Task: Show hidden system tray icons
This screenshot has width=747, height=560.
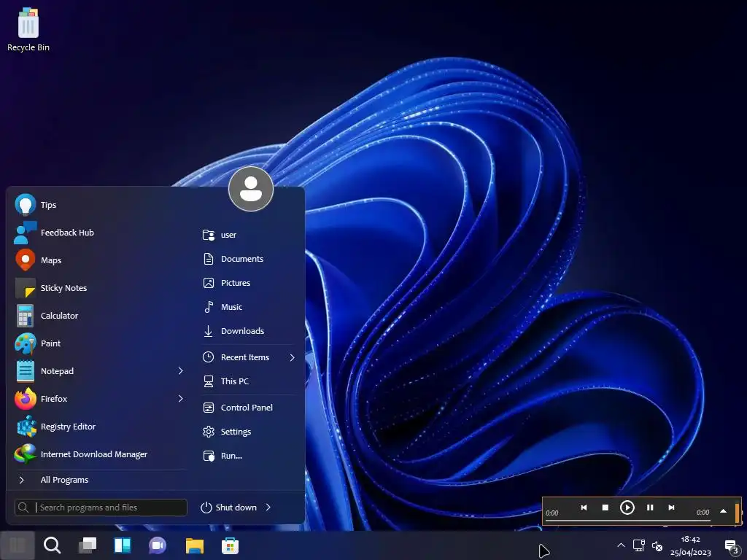Action: 621,545
